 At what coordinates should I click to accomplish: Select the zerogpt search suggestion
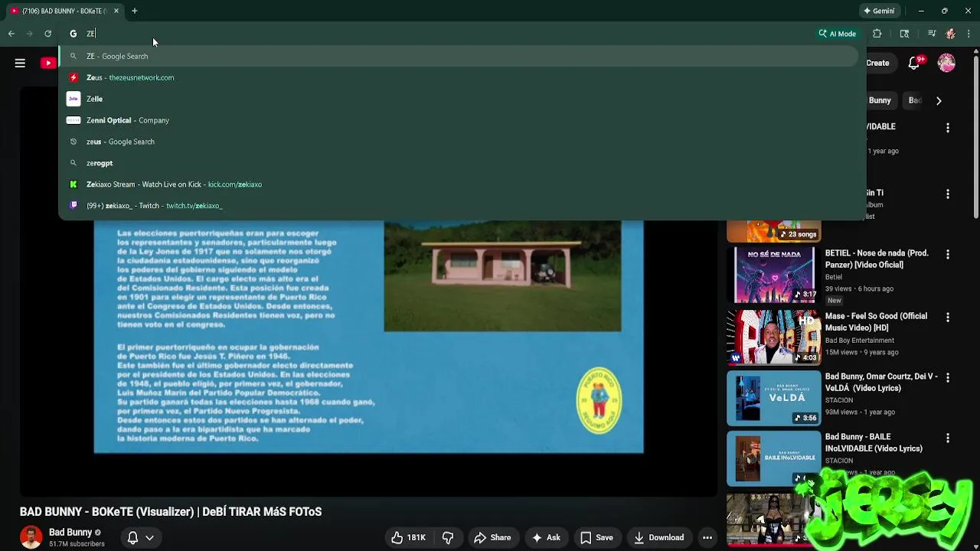(458, 163)
